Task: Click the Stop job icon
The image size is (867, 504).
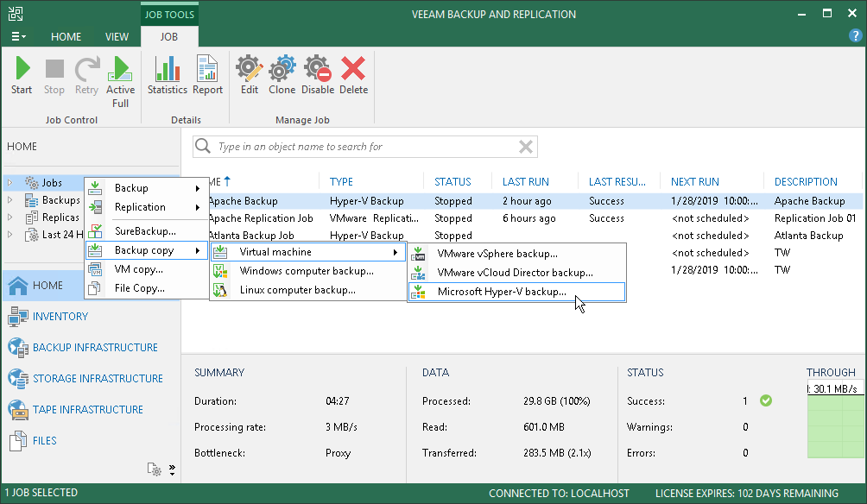Action: click(54, 76)
